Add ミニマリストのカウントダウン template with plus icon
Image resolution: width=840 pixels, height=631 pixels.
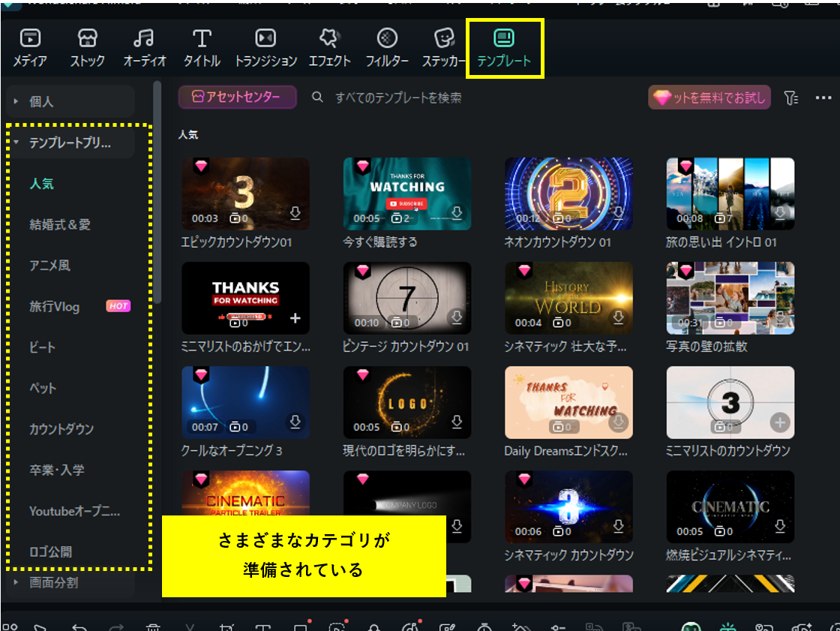[780, 422]
